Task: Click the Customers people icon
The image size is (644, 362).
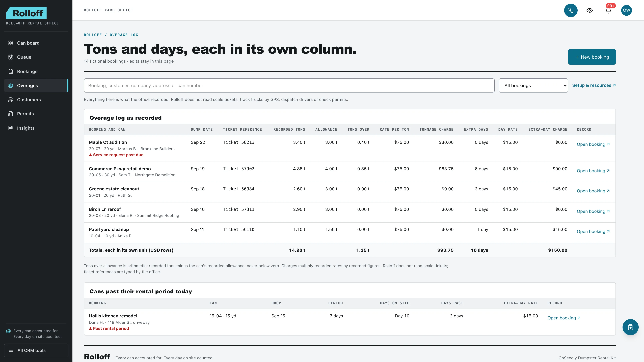Action: pos(11,100)
